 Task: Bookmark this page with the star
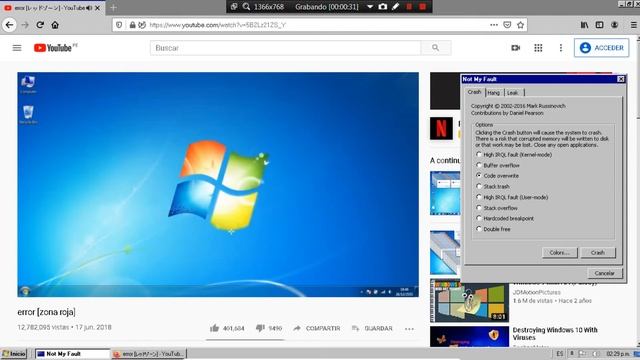click(520, 25)
